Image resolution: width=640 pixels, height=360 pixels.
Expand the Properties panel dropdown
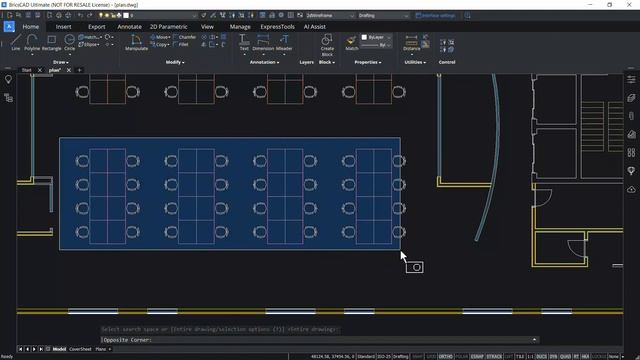(x=368, y=62)
